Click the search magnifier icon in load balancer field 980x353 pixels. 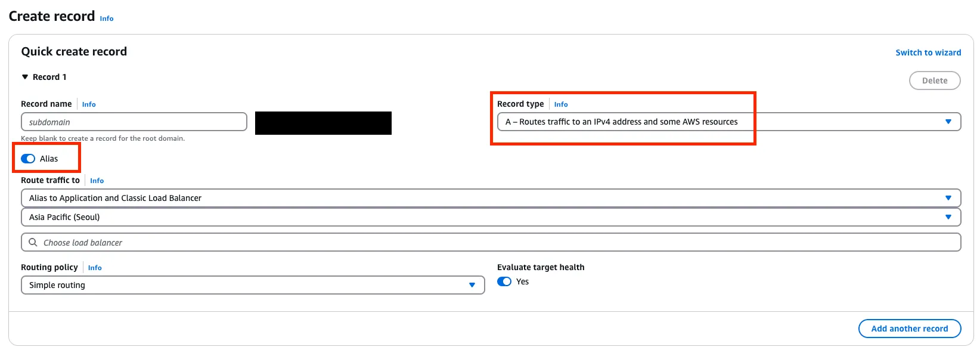pyautogui.click(x=33, y=242)
